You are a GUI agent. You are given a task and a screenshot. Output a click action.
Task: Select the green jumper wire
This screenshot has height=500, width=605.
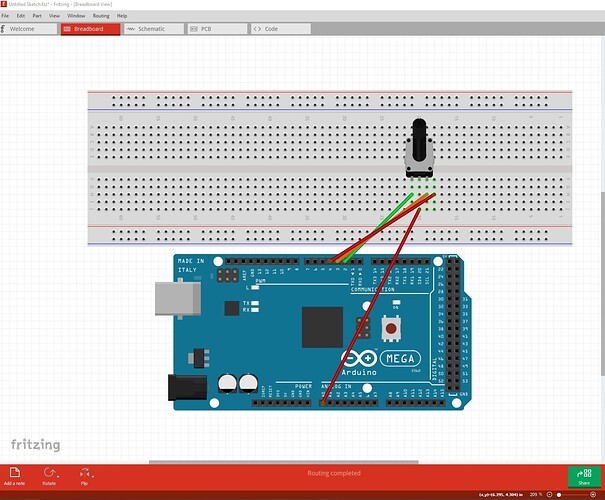pos(378,228)
